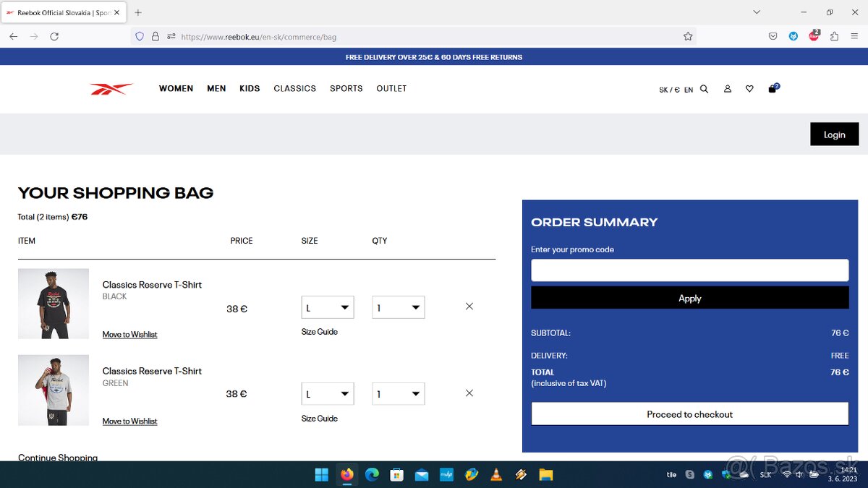Expand size dropdown for black T-Shirt

(x=328, y=307)
